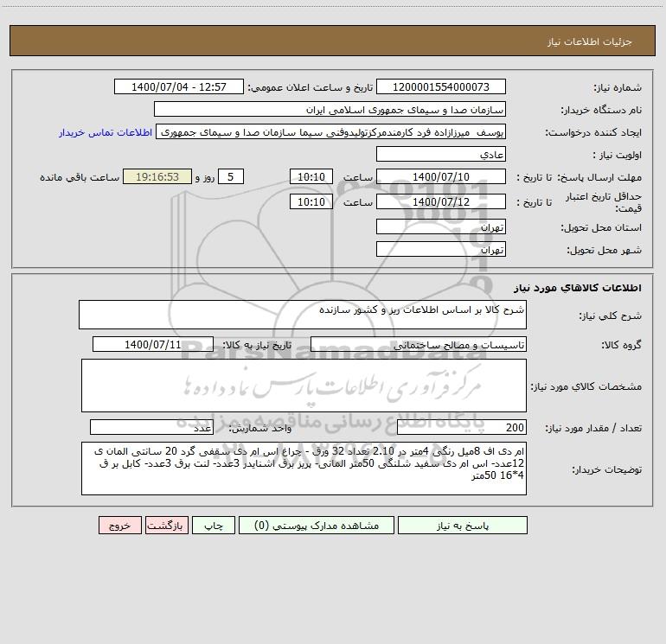666x644 pixels.
Task: Click the quantity field showing 200
Action: [462, 427]
